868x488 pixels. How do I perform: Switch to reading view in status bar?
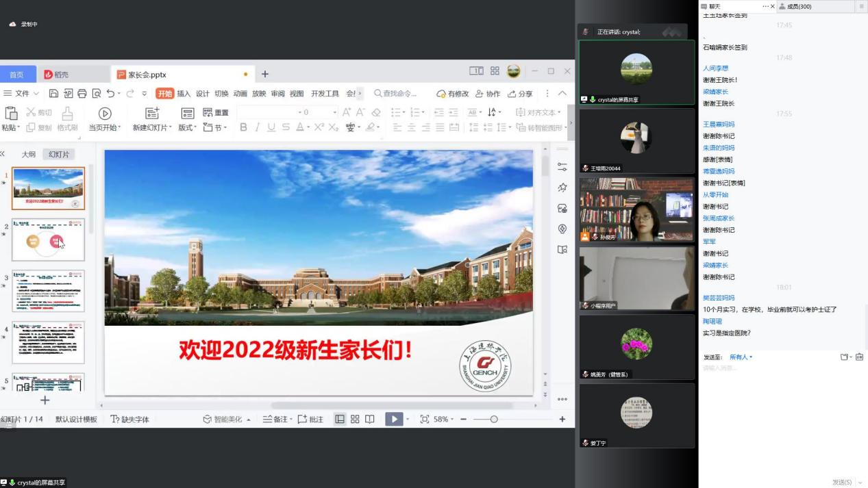370,420
